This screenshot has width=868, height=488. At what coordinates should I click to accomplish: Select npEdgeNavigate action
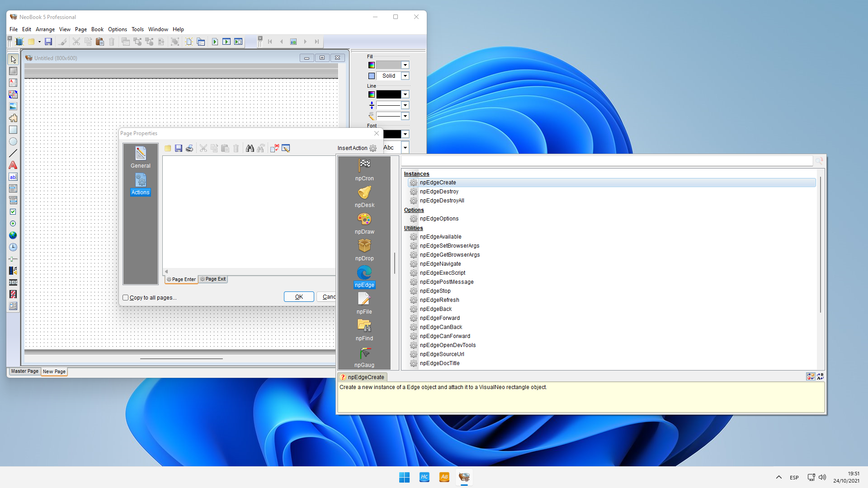[x=440, y=264]
